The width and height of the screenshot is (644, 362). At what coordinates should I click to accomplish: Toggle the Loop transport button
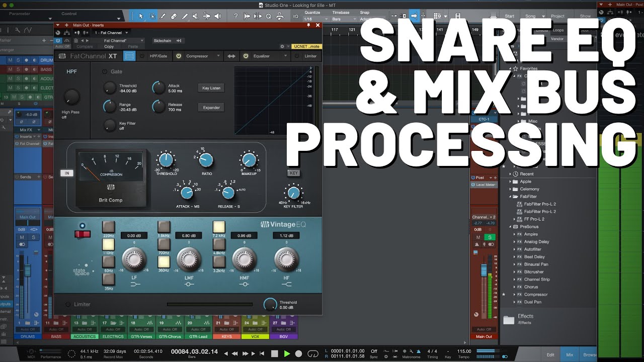pos(313,353)
